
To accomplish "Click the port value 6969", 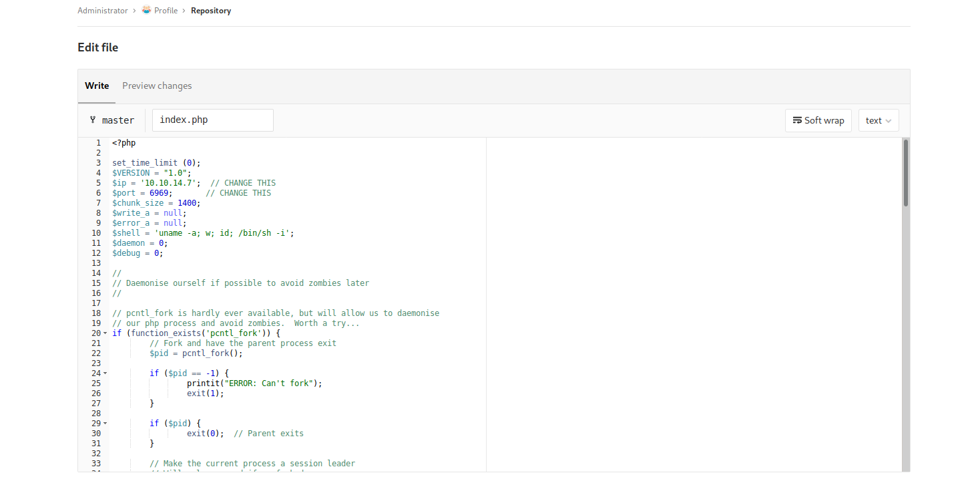I will tap(159, 193).
